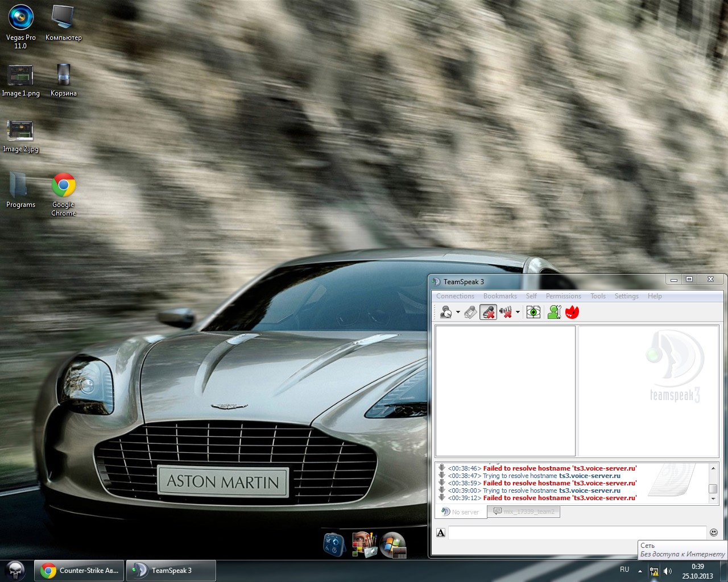Open dropdown arrow beside the mute speakers icon
728x582 pixels.
[518, 312]
